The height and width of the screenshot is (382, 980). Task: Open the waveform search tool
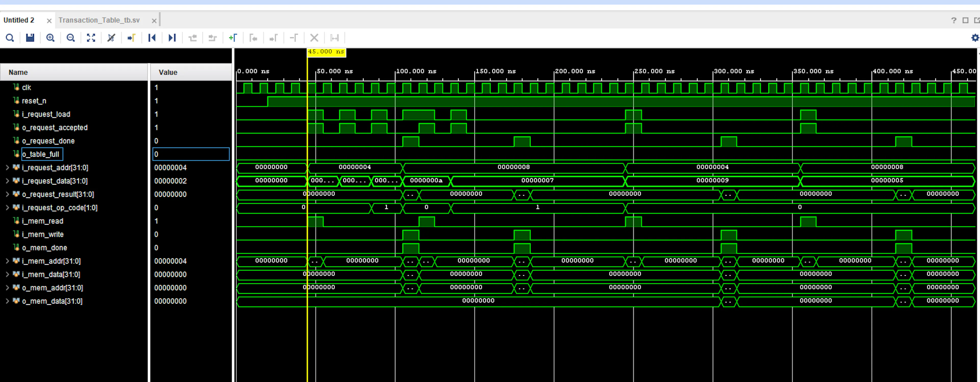point(10,38)
